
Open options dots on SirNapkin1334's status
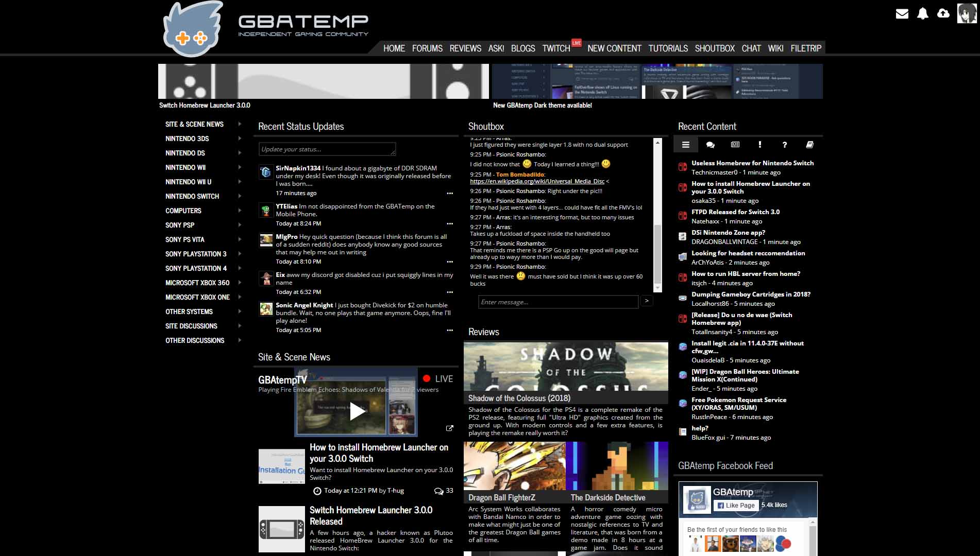(x=449, y=194)
